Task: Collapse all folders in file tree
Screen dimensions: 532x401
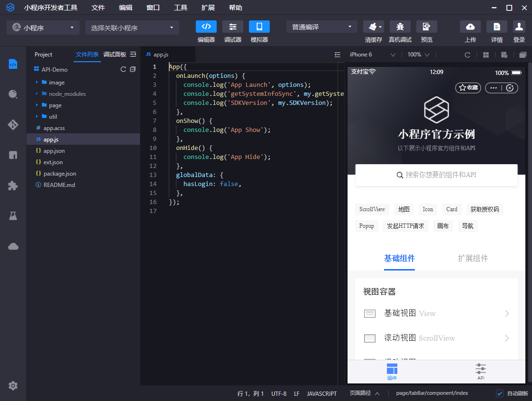Action: point(133,69)
